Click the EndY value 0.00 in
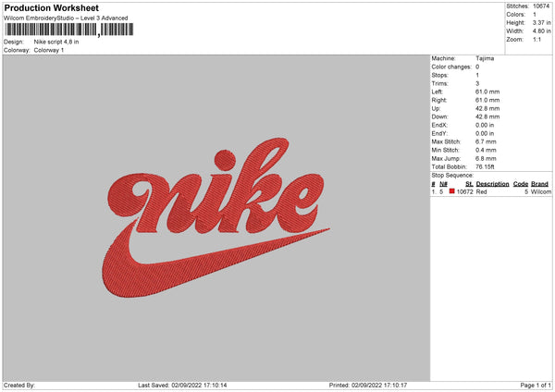 (485, 133)
